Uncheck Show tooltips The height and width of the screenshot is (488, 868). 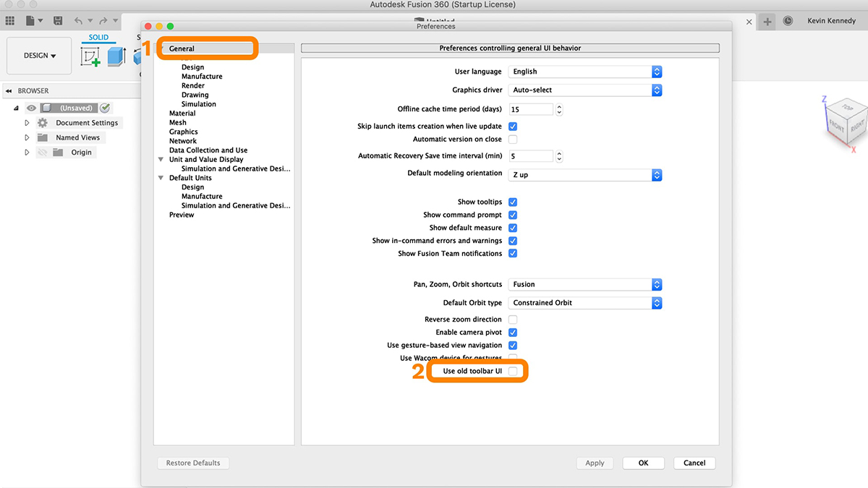pos(513,202)
